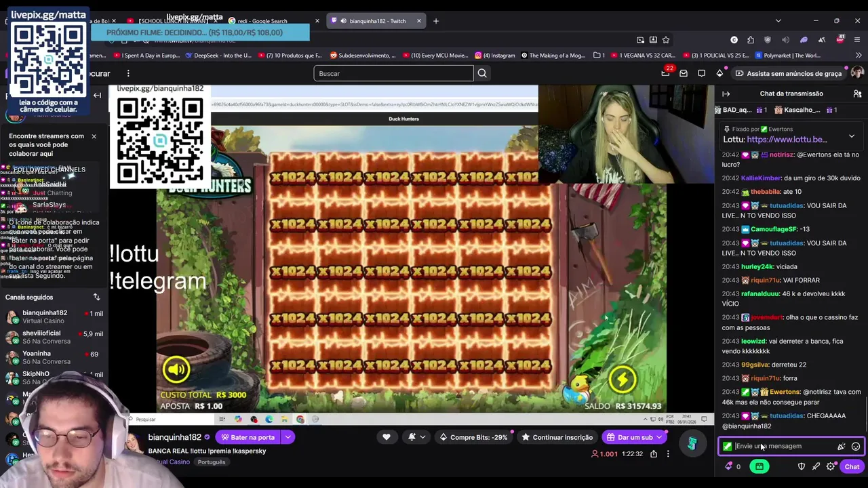Open the Dar um sub dropdown arrow

(x=658, y=437)
